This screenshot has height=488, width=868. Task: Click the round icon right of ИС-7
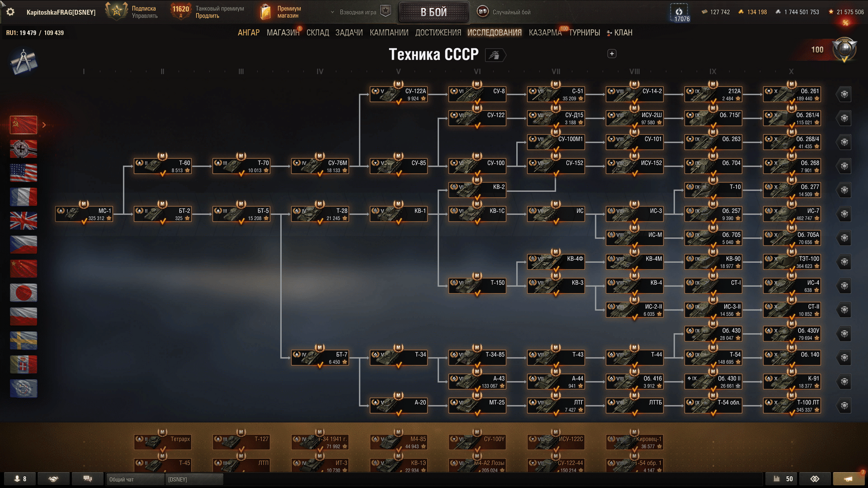click(844, 214)
